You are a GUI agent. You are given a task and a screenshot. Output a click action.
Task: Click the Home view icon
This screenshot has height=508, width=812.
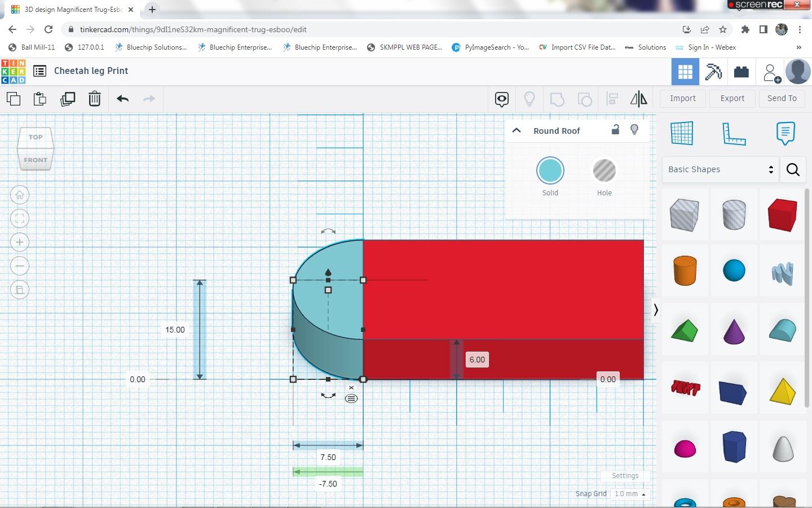point(20,195)
